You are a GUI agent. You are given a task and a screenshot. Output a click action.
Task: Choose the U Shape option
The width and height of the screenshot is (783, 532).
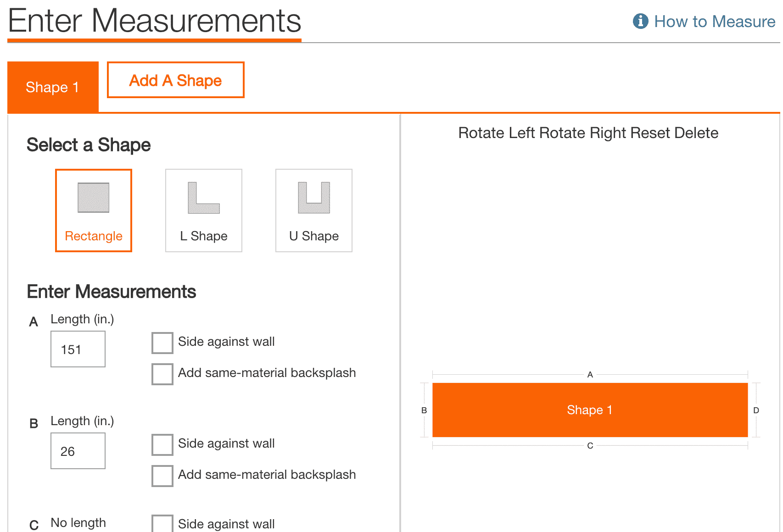point(314,211)
